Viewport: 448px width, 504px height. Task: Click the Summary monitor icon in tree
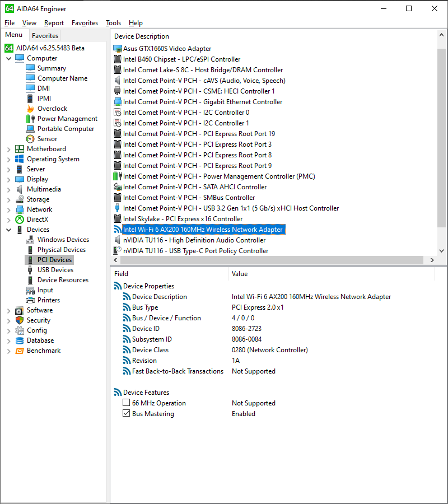pos(30,68)
